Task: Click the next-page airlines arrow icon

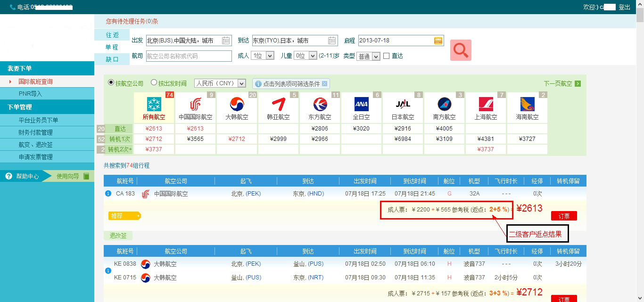Action: (x=578, y=83)
